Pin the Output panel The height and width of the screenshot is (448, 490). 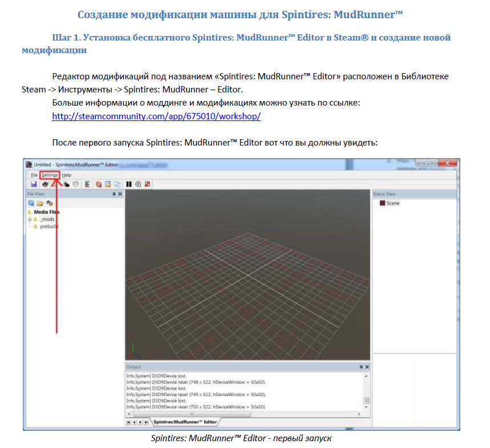[361, 367]
